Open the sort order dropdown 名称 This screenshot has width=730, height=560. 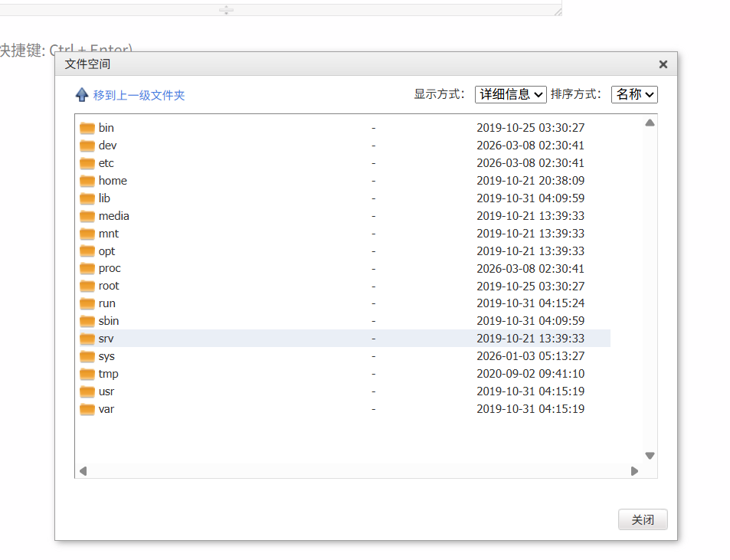[x=633, y=94]
